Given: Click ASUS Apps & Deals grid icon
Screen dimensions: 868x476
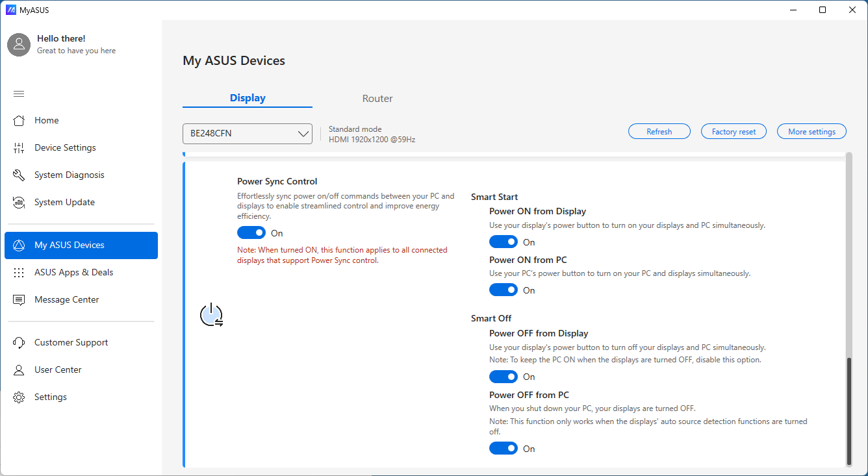Looking at the screenshot, I should point(19,273).
